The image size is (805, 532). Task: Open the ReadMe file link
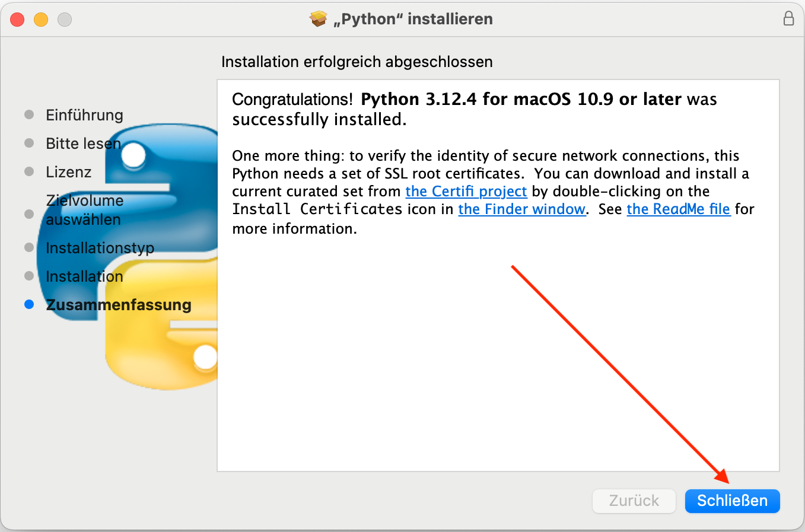679,209
